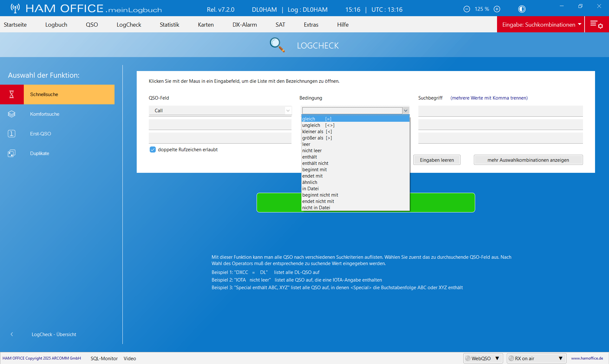Choose 'beginnt mit' from condition list
Viewport: 609px width, 364px height.
click(x=355, y=170)
